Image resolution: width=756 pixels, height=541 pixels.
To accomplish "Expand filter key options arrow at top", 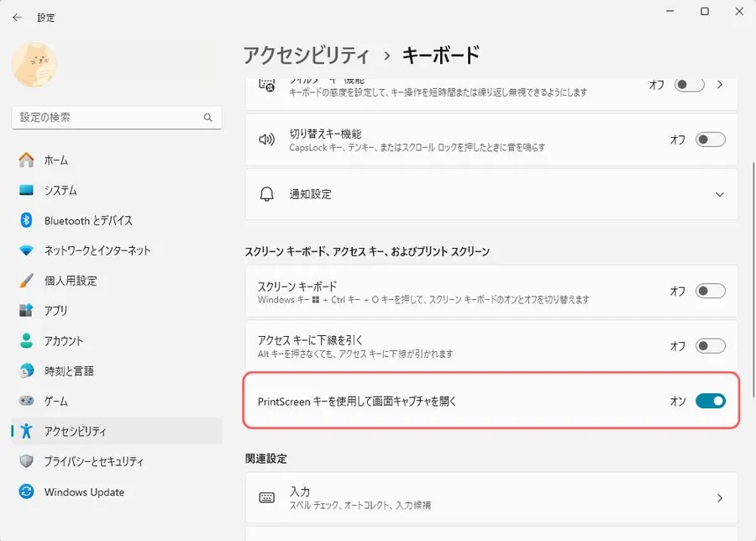I will [719, 85].
